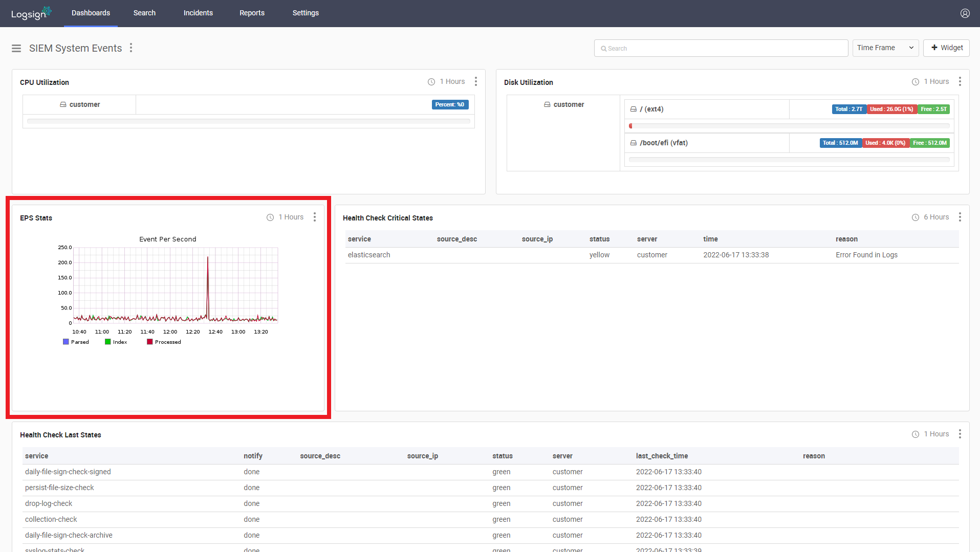Screen dimensions: 980x552
Task: Click the customer server icon in CPU Utilization
Action: 63,104
